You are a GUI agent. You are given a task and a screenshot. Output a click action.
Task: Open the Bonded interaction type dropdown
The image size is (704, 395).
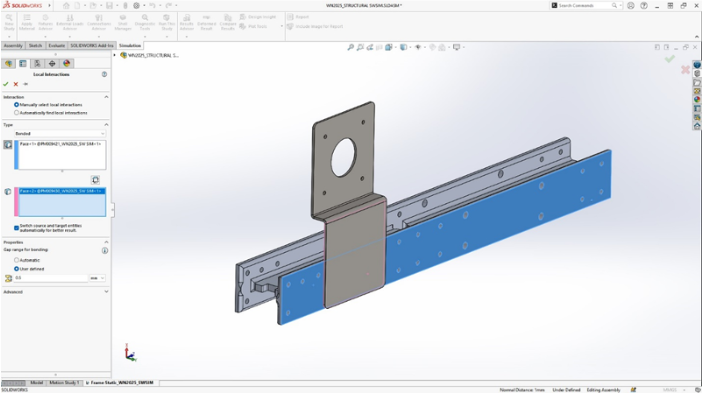60,133
